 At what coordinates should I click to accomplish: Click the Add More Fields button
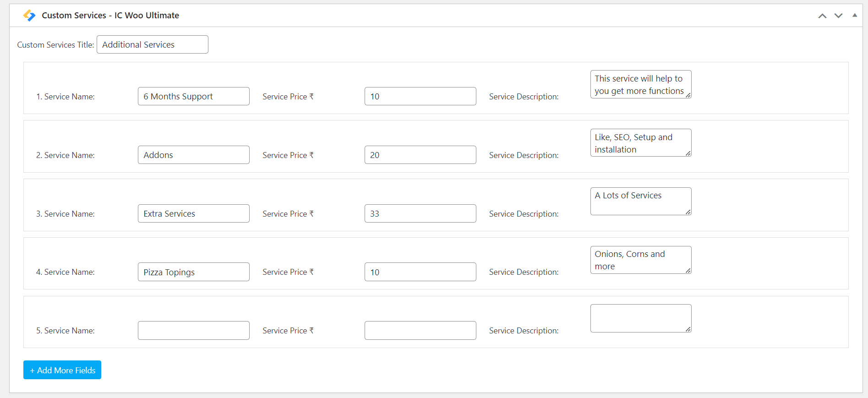[x=62, y=370]
